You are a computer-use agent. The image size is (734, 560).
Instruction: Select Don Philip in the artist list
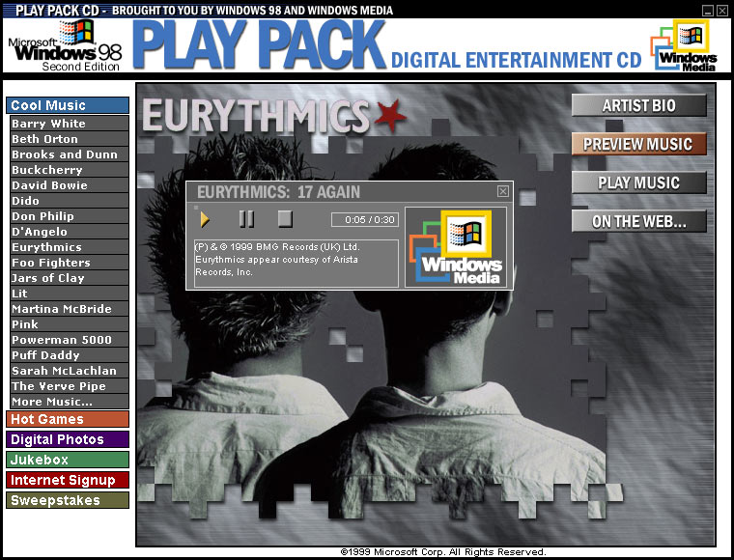click(70, 216)
